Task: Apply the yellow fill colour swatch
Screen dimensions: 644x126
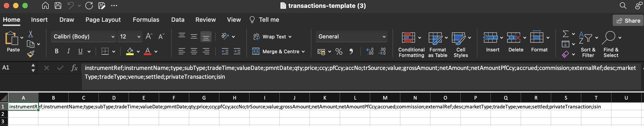Action: point(129,51)
